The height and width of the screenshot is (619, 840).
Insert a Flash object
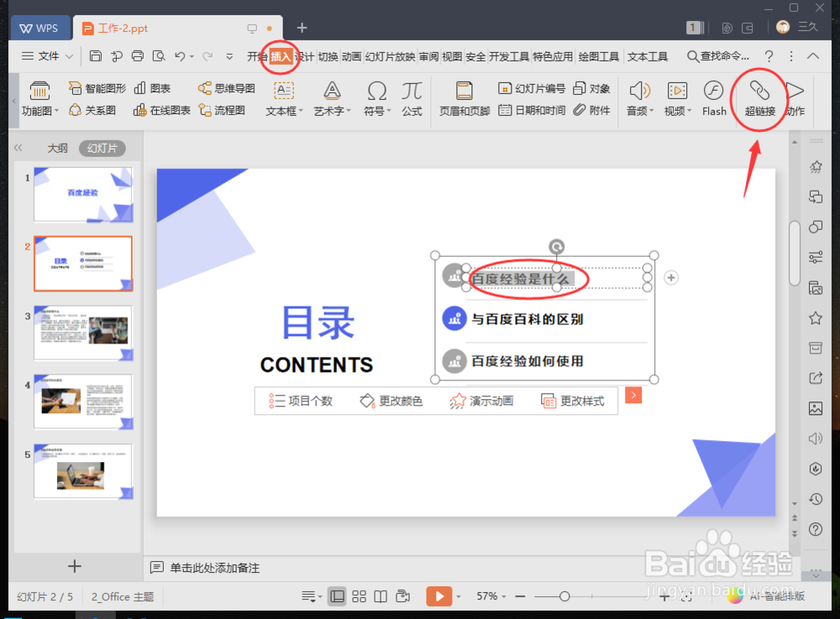coord(713,98)
